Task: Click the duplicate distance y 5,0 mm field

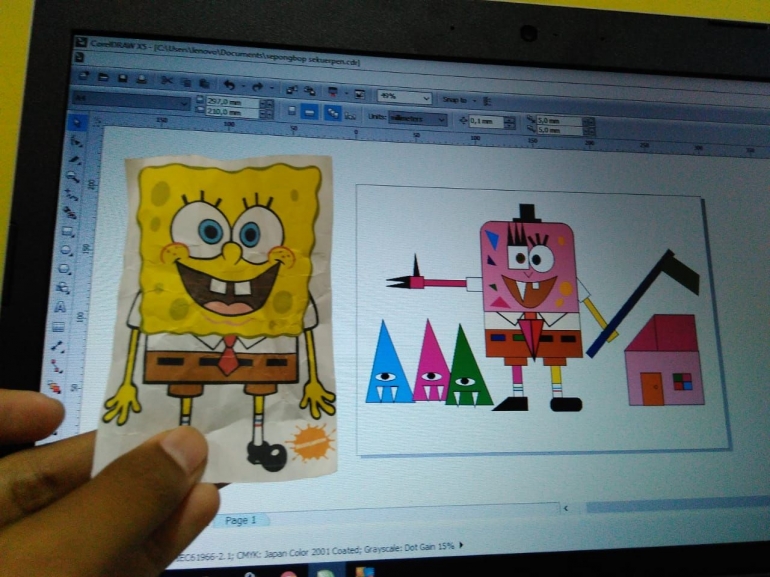Action: [558, 130]
